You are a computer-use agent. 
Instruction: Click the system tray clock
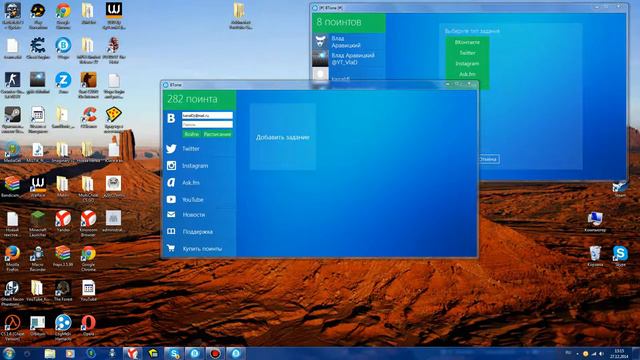[620, 353]
